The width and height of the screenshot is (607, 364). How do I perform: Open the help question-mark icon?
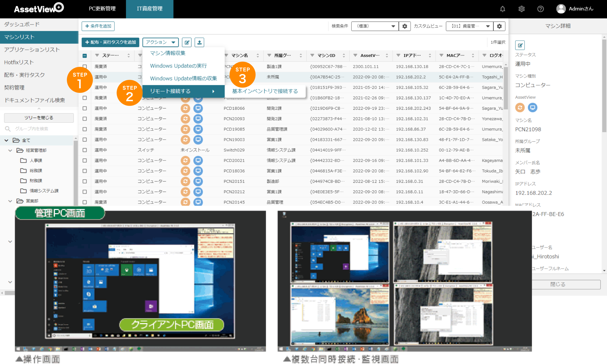coord(541,9)
